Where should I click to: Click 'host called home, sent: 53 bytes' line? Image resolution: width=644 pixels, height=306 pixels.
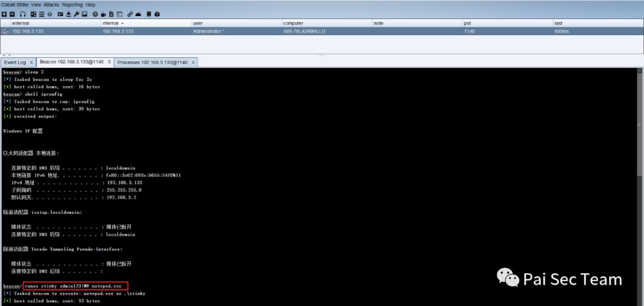point(51,301)
